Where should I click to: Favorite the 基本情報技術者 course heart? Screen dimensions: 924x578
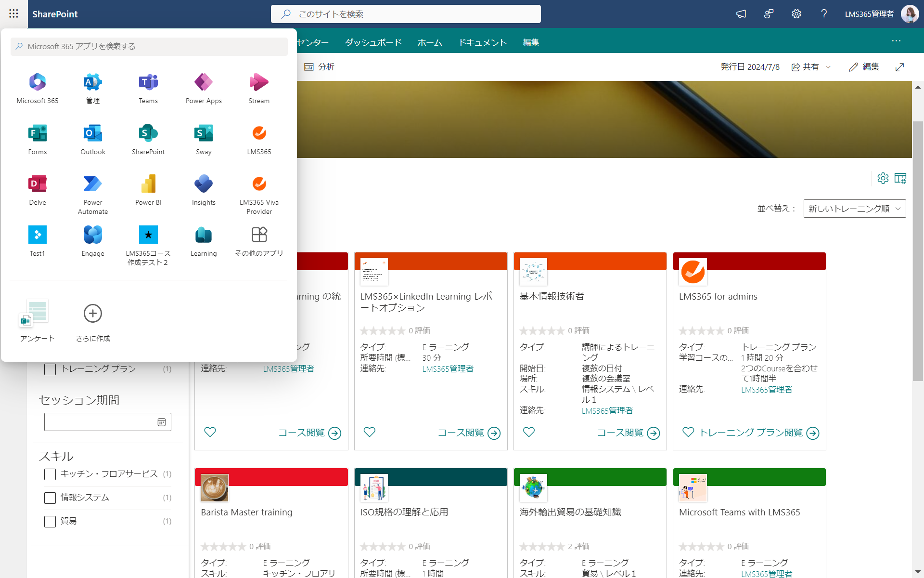[529, 432]
